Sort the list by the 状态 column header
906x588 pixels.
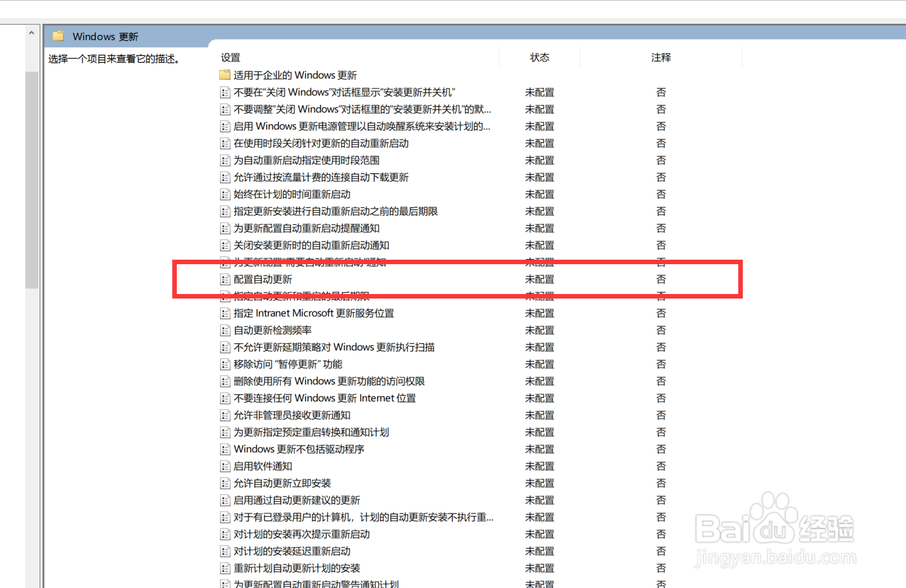539,58
